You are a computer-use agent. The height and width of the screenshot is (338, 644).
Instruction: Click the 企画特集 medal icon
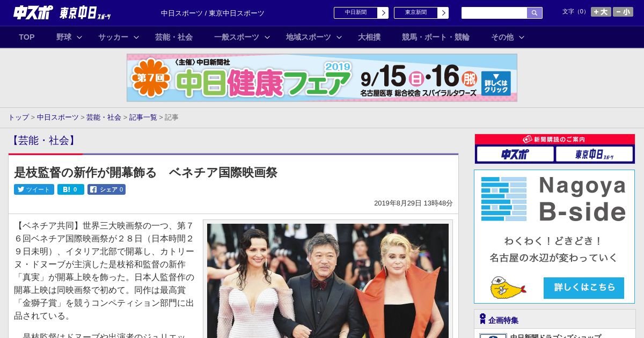(482, 319)
